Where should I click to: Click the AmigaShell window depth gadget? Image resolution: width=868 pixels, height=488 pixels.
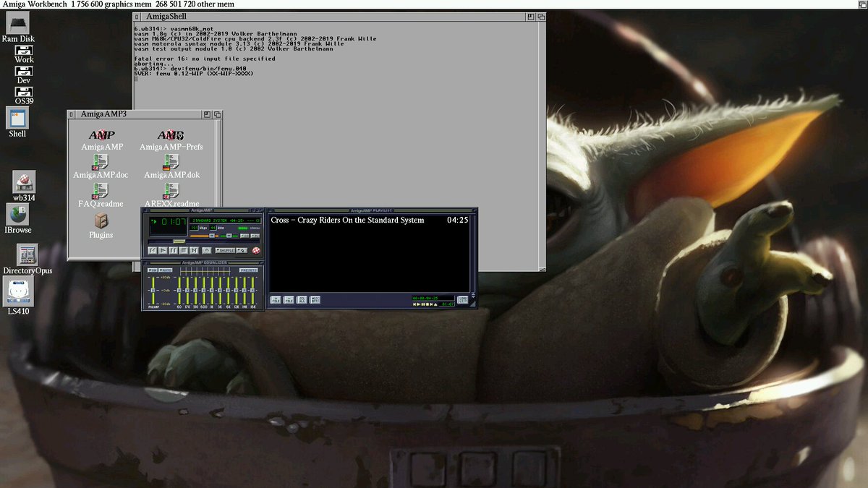[541, 16]
